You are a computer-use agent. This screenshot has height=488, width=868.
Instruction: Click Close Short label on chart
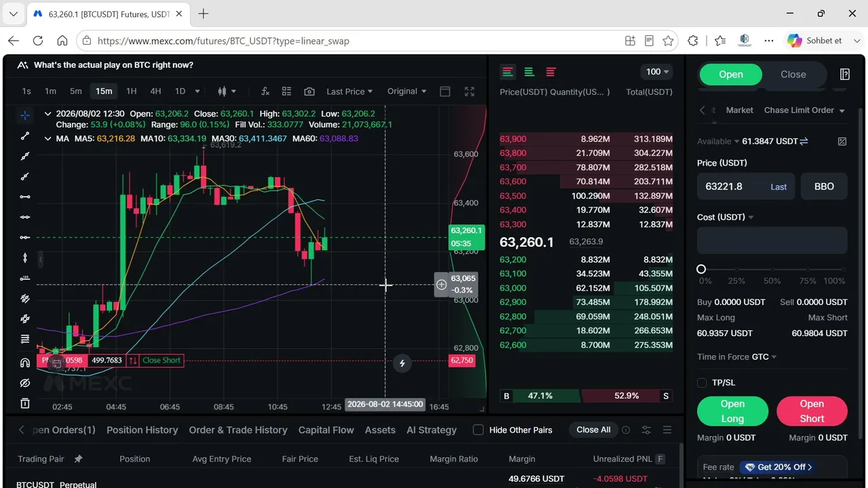161,361
